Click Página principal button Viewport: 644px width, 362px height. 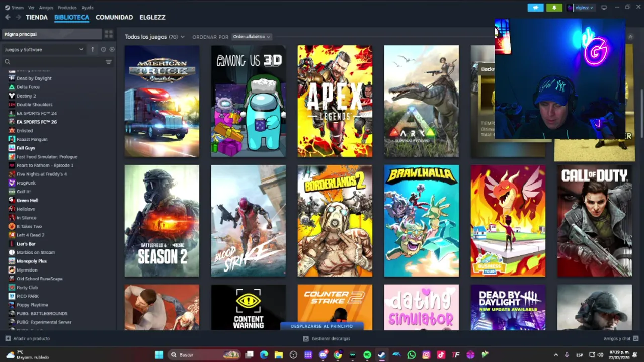point(52,34)
